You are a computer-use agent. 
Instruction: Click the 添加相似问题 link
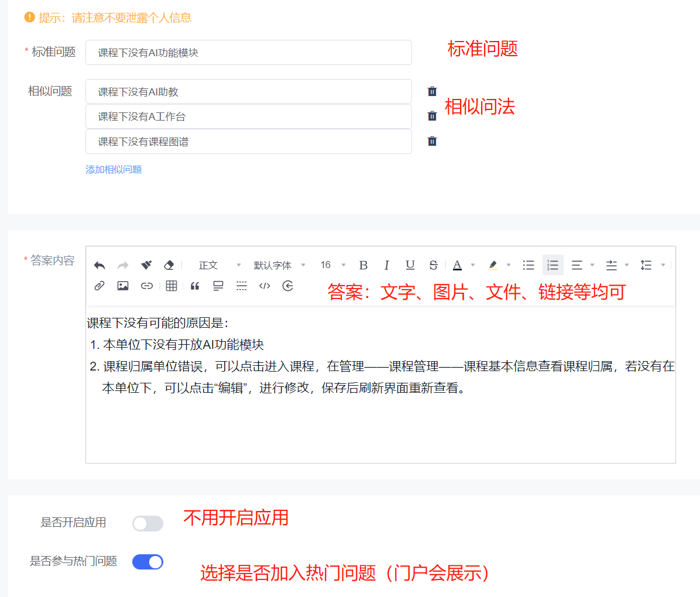(x=114, y=170)
